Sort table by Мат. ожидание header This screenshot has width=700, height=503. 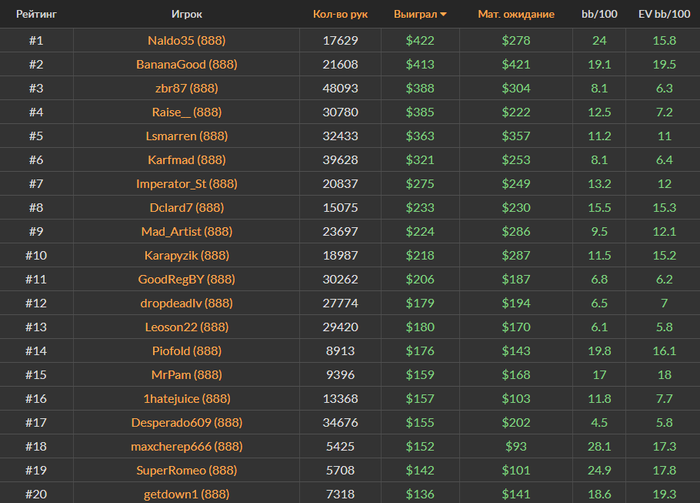coord(516,14)
